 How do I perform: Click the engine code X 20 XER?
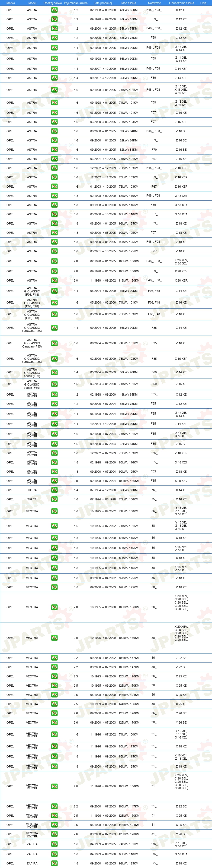[x=181, y=280]
